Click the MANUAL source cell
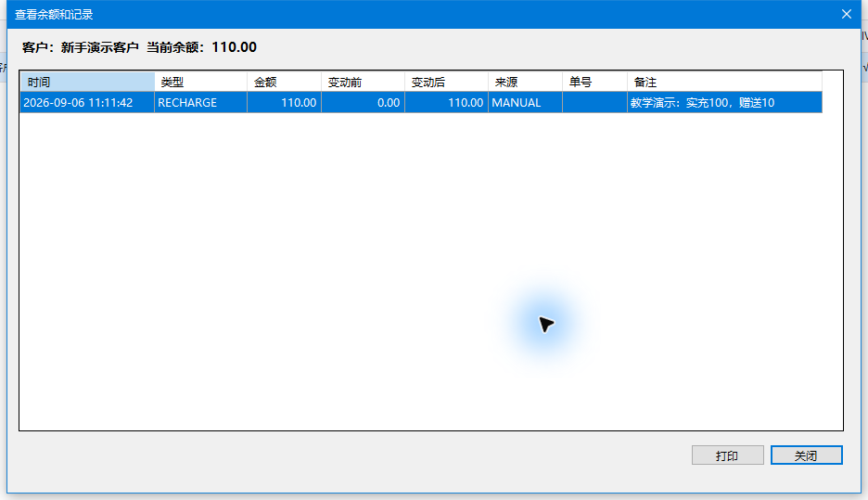The width and height of the screenshot is (868, 500). [x=525, y=102]
